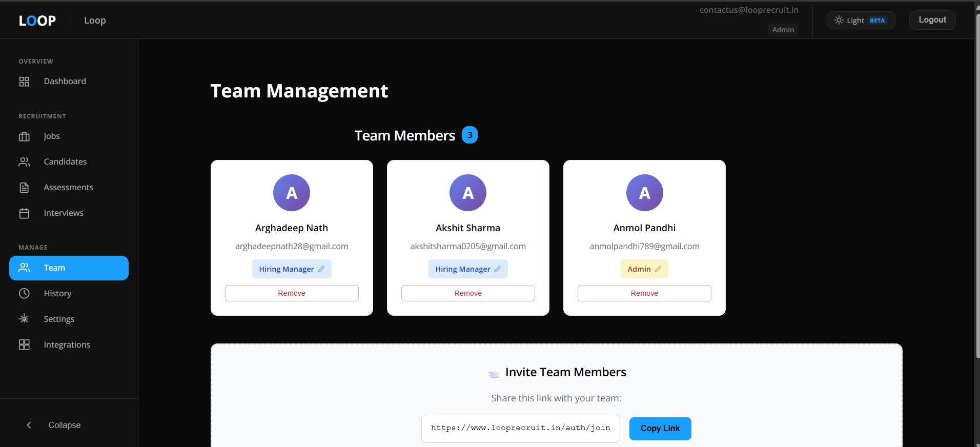
Task: Click the Invite Team Members heading
Action: [x=566, y=372]
